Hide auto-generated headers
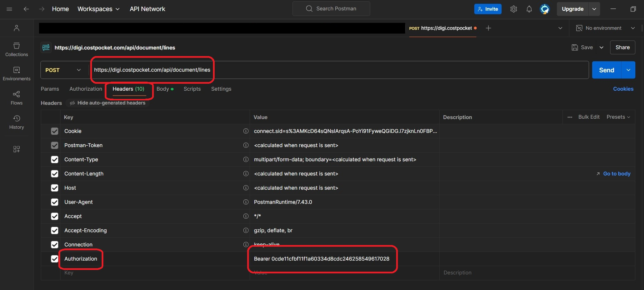This screenshot has width=644, height=290. (108, 103)
